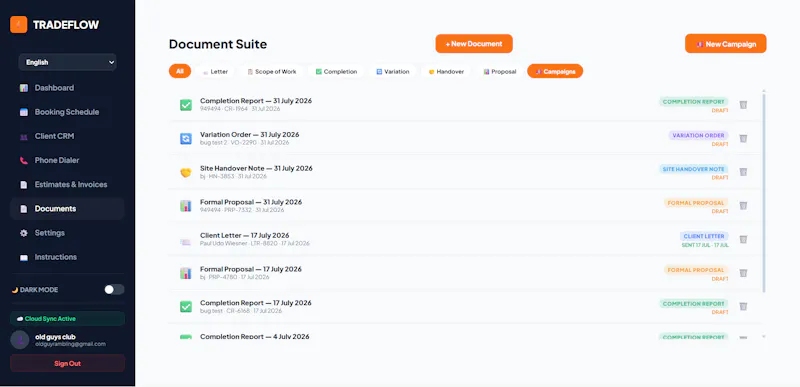The image size is (800, 387).
Task: Open Client Letter — 17 July 2026
Action: coord(244,236)
